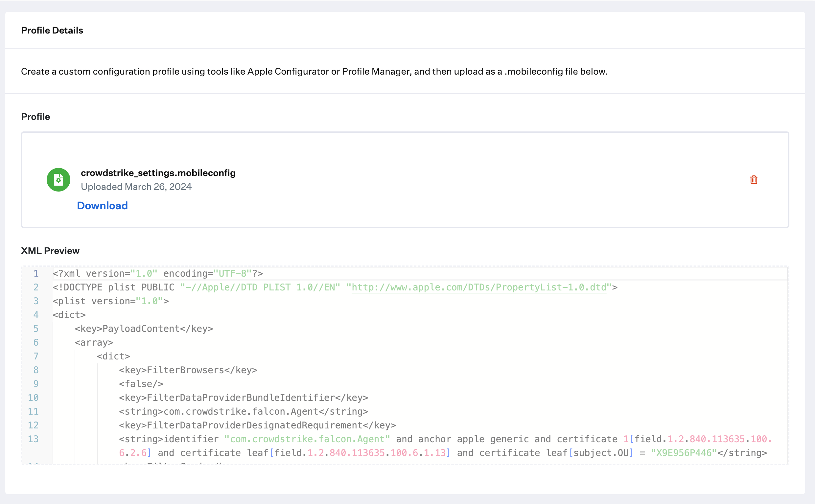Select the crowdstrike_settings.mobileconfig file name
This screenshot has width=815, height=504.
tap(158, 173)
